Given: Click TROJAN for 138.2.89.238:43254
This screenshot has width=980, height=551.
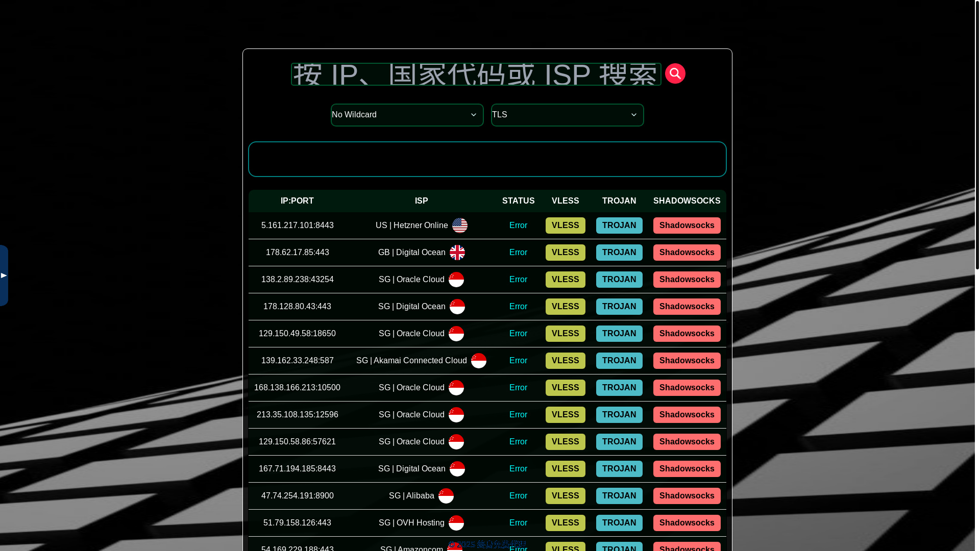Looking at the screenshot, I should [x=619, y=280].
